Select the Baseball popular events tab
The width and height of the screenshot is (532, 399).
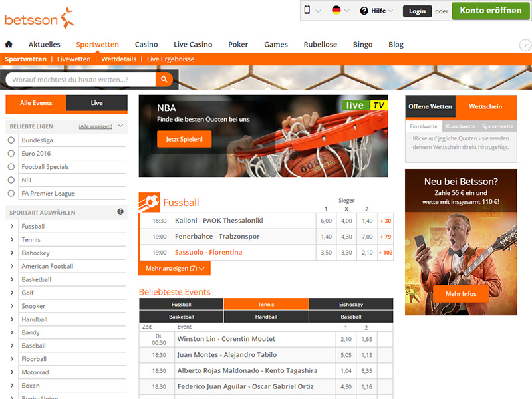pos(351,317)
